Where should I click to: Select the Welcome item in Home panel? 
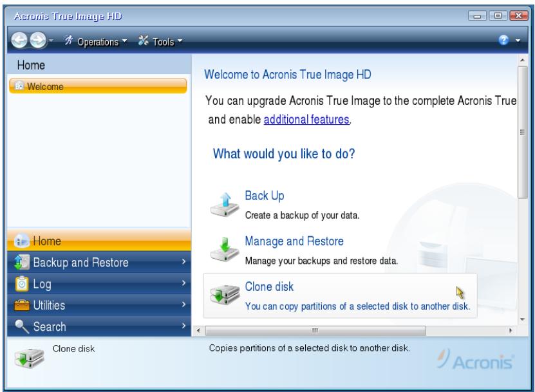pyautogui.click(x=98, y=86)
